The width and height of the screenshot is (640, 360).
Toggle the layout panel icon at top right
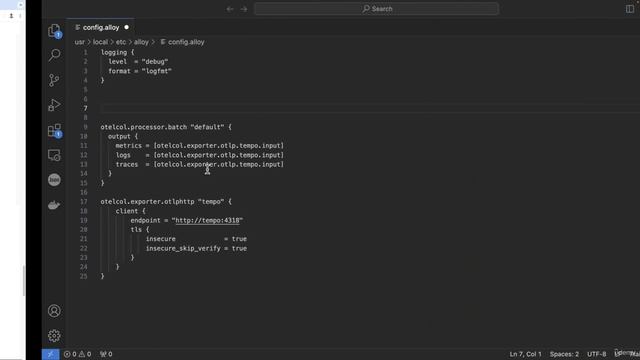[x=630, y=9]
